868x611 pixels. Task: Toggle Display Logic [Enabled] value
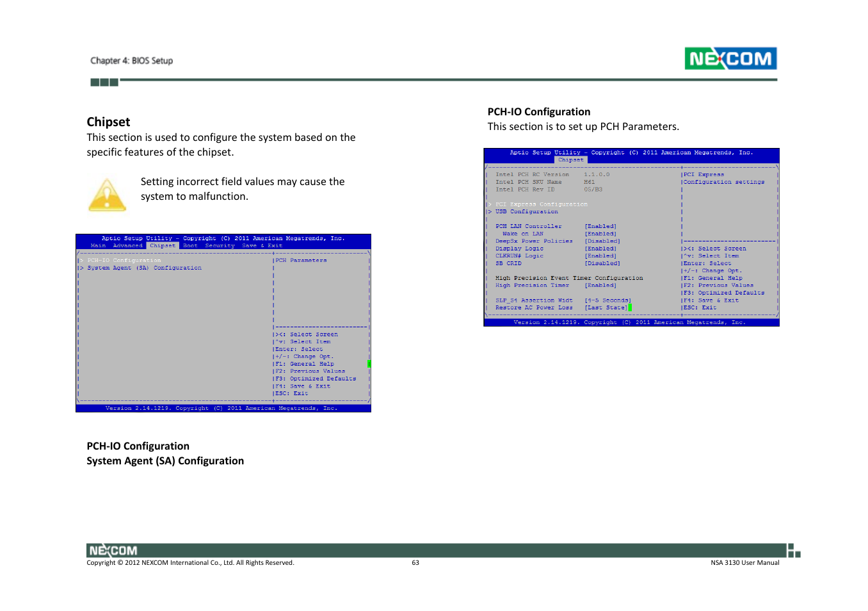coord(600,248)
